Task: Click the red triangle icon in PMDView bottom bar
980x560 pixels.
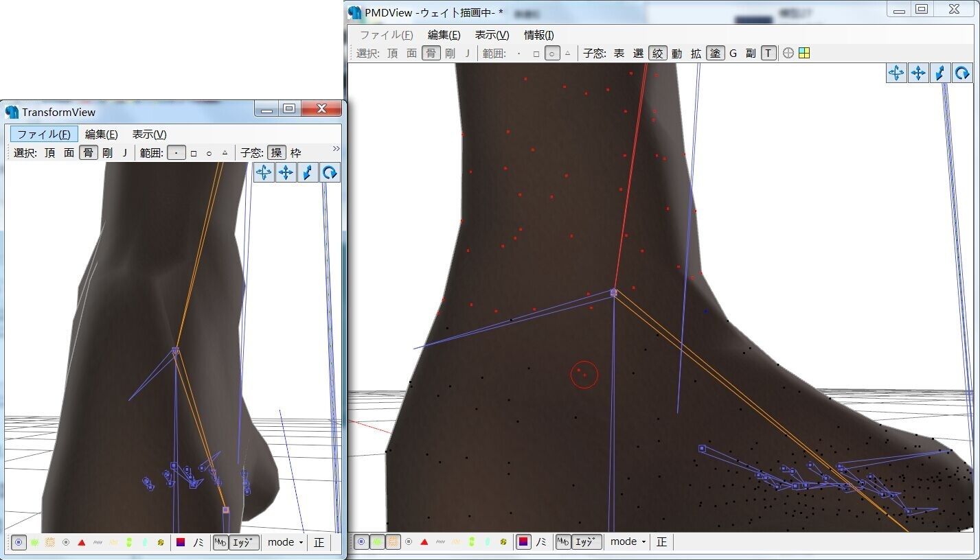Action: pyautogui.click(x=424, y=542)
